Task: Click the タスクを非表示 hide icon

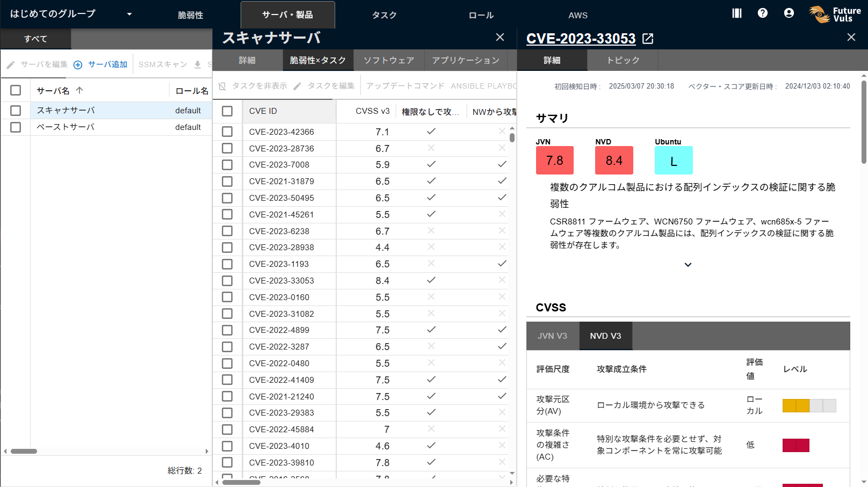Action: (x=222, y=86)
